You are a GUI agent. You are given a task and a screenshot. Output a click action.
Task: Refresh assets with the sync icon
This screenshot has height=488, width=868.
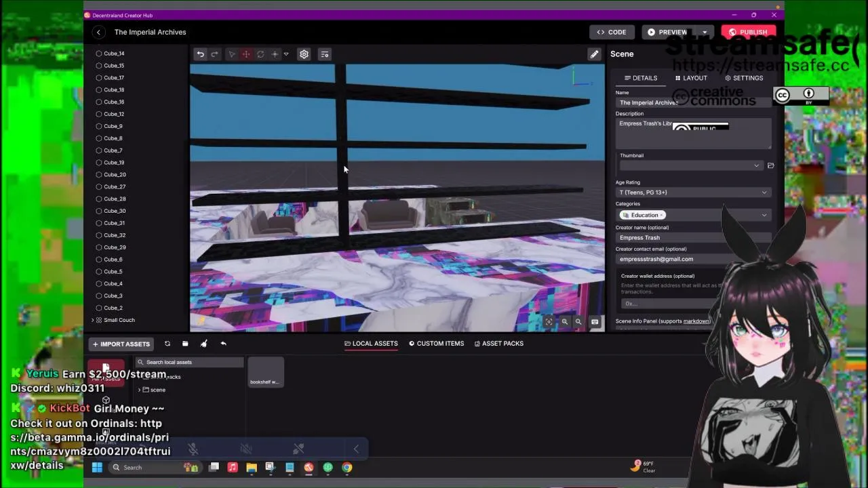(x=167, y=344)
